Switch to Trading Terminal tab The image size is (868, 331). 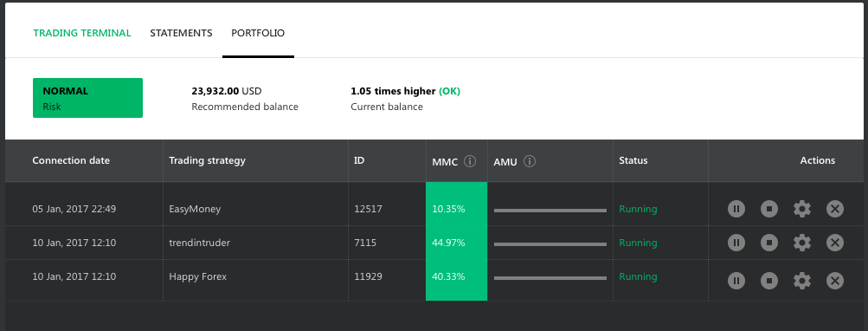pos(82,33)
